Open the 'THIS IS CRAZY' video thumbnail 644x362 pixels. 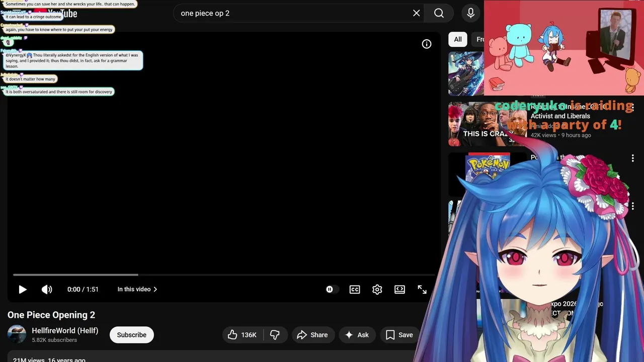pos(487,124)
